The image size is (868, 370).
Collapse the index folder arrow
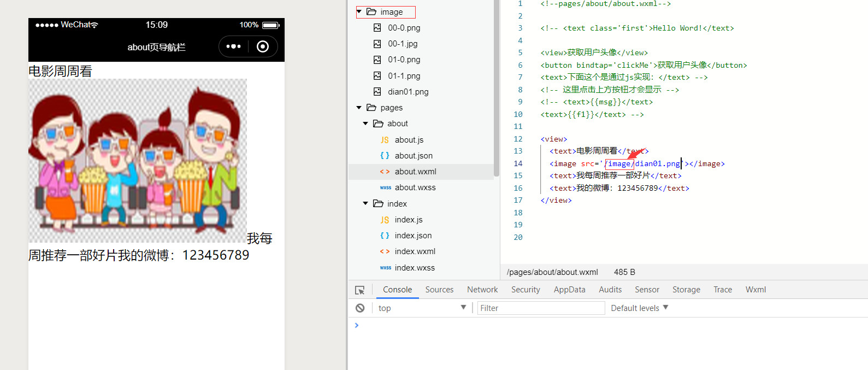pyautogui.click(x=365, y=203)
